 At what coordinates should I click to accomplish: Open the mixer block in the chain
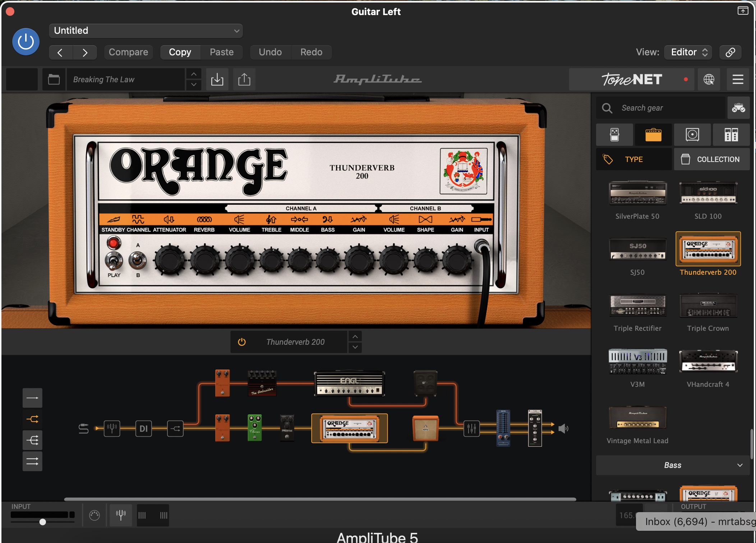point(471,428)
